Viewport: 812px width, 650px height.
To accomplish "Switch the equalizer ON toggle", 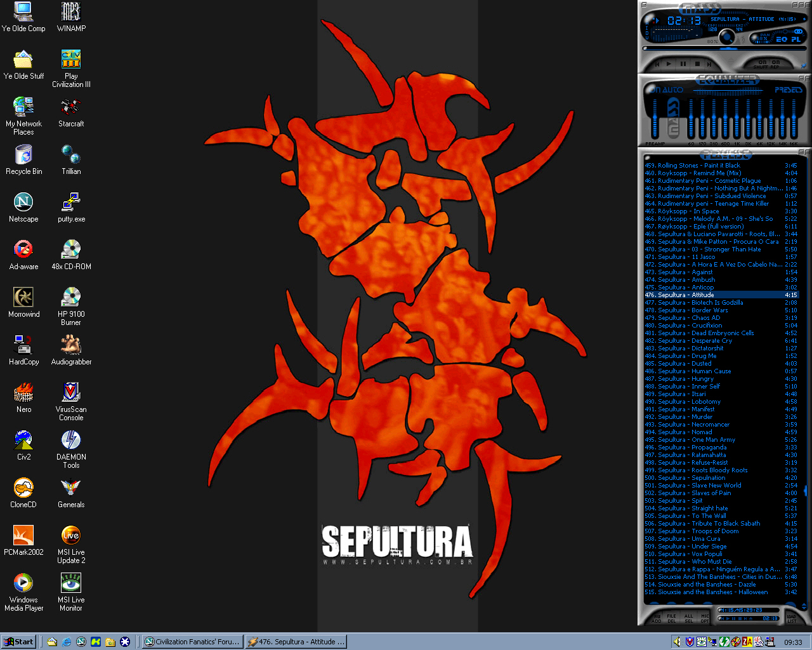I will point(654,90).
